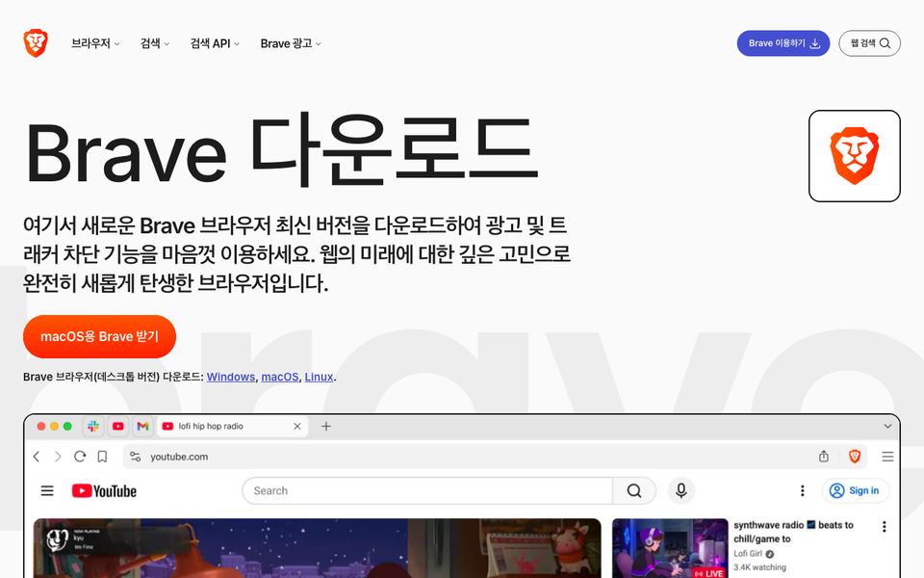Open 웹 검색 search button

869,43
